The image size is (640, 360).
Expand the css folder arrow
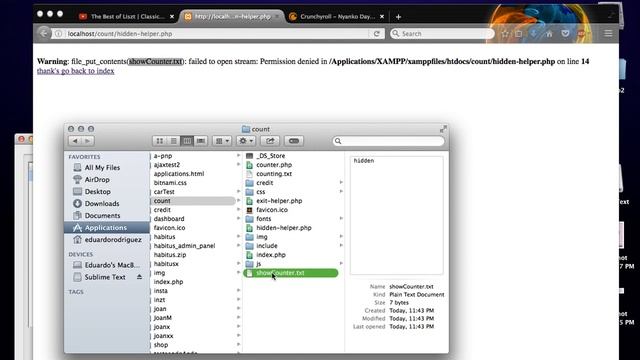click(x=341, y=191)
